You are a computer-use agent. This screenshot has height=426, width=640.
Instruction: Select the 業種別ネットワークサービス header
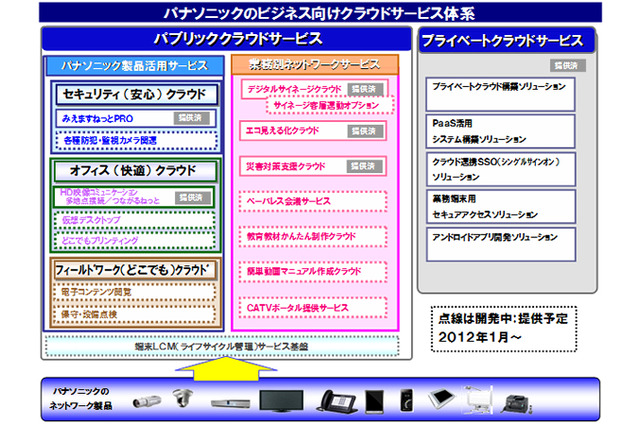315,64
